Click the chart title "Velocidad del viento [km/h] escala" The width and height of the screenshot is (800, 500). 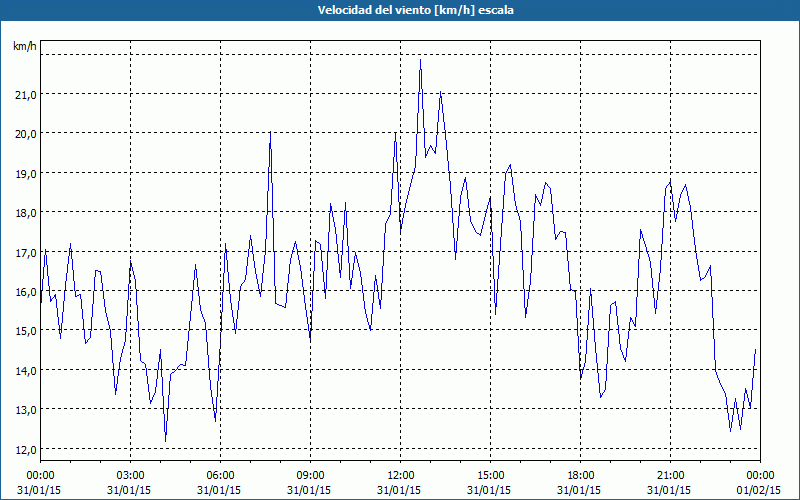pyautogui.click(x=415, y=10)
